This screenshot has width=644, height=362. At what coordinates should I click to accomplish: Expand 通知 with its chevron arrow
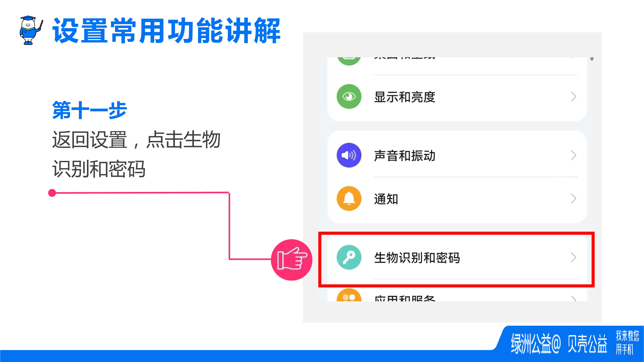573,199
